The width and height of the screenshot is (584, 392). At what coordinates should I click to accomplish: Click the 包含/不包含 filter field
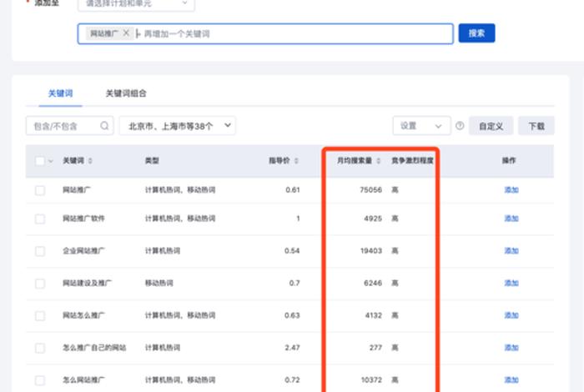(x=69, y=126)
